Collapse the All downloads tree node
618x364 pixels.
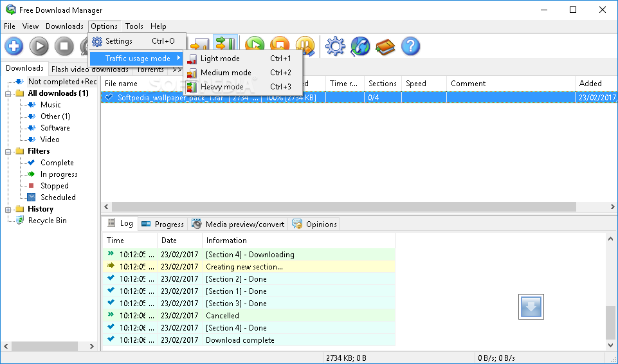pyautogui.click(x=8, y=94)
